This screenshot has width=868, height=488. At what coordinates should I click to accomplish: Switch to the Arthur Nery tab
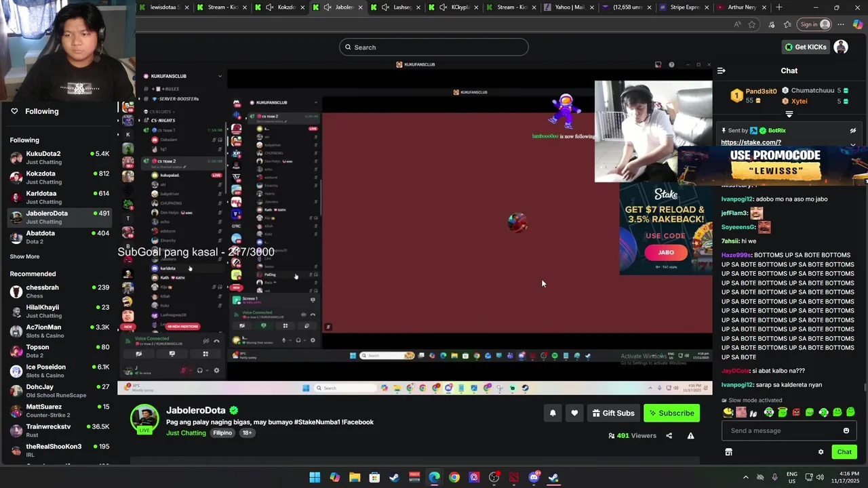click(x=742, y=7)
